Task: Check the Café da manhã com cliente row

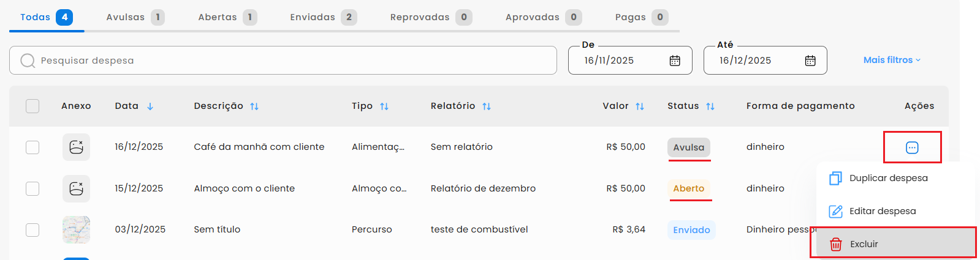Action: tap(32, 147)
